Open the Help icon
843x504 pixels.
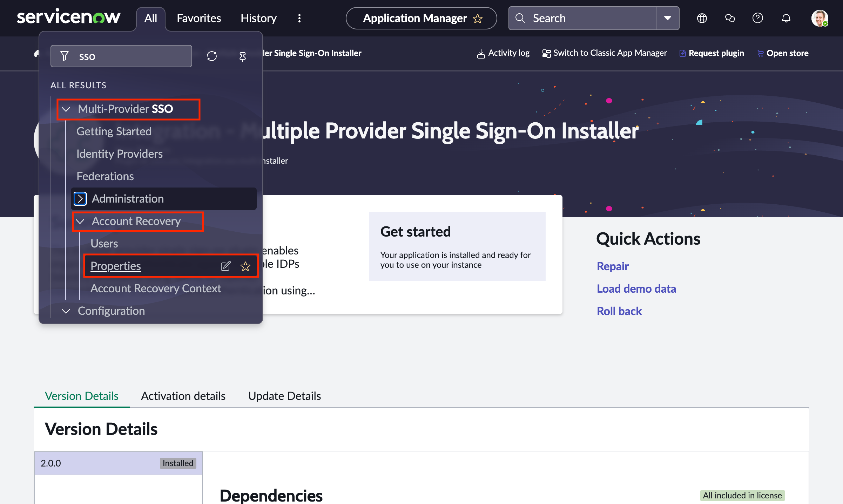[x=757, y=18]
